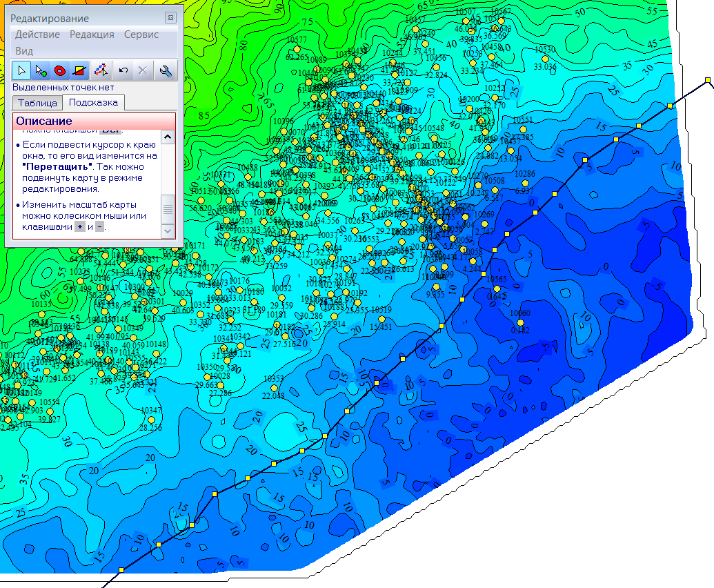This screenshot has width=714, height=588.
Task: Select map point 10032 valued 29.559
Action: coord(281,297)
